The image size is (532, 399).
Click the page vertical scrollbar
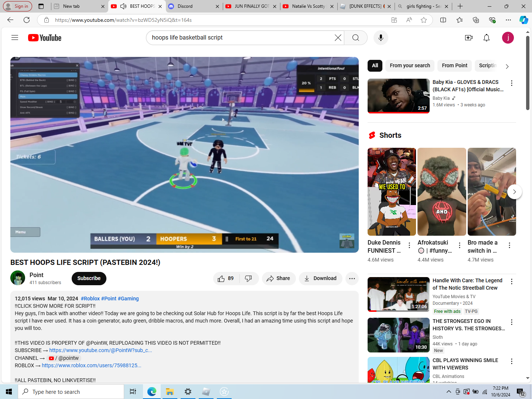coord(528,72)
